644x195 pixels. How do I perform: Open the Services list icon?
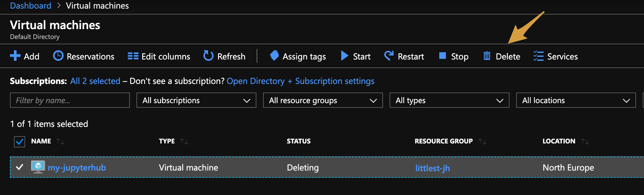pos(538,56)
